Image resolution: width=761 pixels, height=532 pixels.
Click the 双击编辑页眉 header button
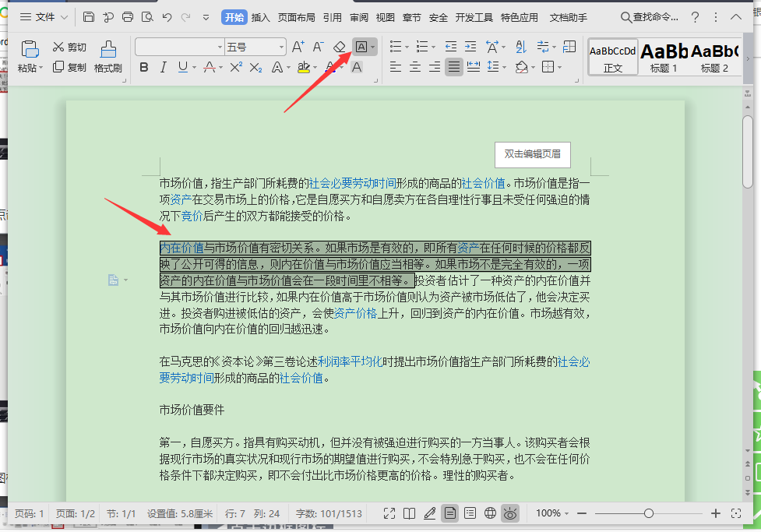[532, 154]
